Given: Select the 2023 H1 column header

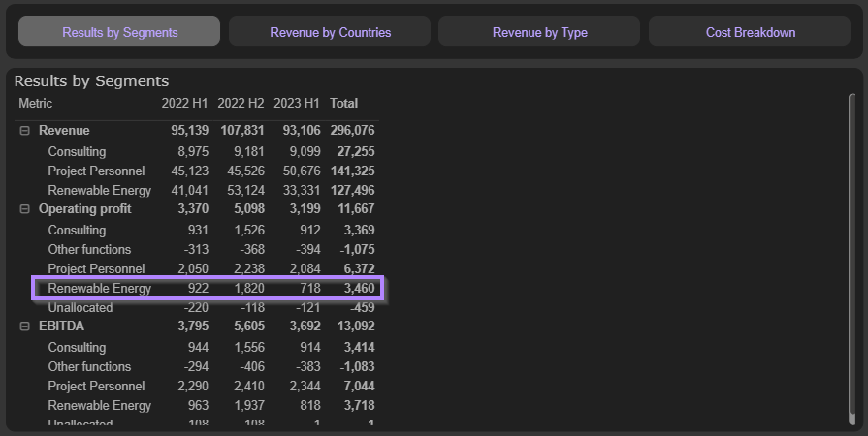Looking at the screenshot, I should (x=297, y=103).
